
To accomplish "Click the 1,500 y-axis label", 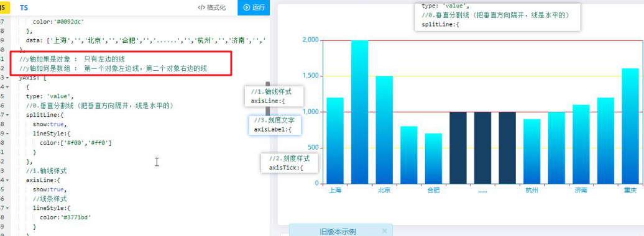I will click(x=310, y=76).
